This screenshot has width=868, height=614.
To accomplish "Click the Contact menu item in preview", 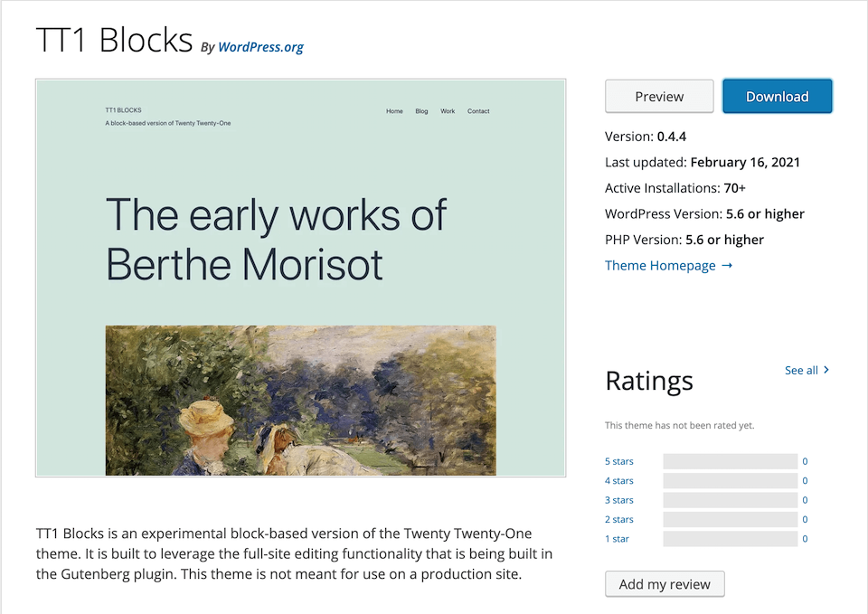I will pyautogui.click(x=478, y=111).
